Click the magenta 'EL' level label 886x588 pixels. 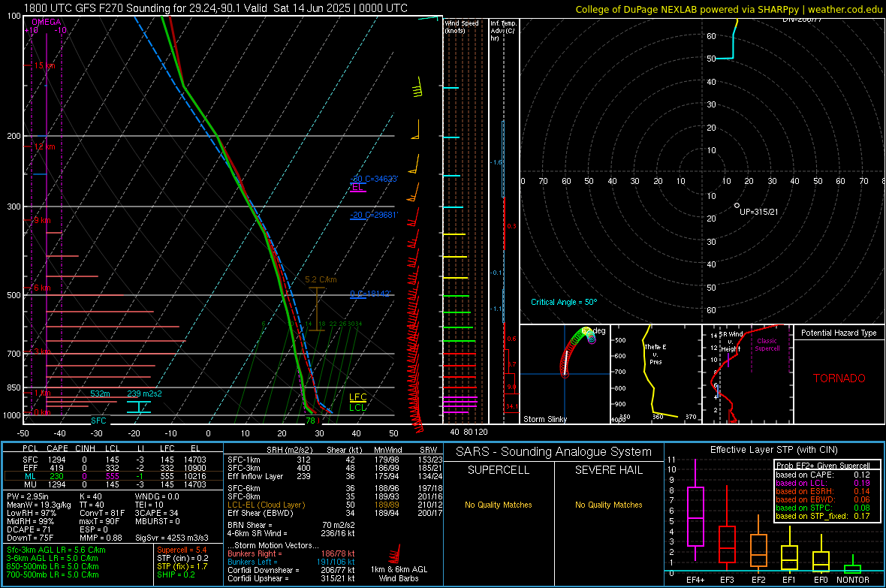tap(357, 187)
